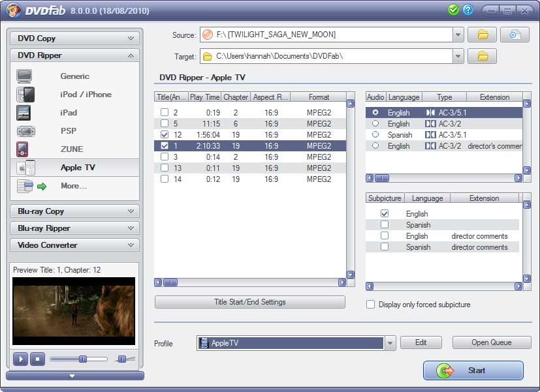Screen dimensions: 540x392
Task: Click the preview video thumbnail
Action: pos(74,311)
